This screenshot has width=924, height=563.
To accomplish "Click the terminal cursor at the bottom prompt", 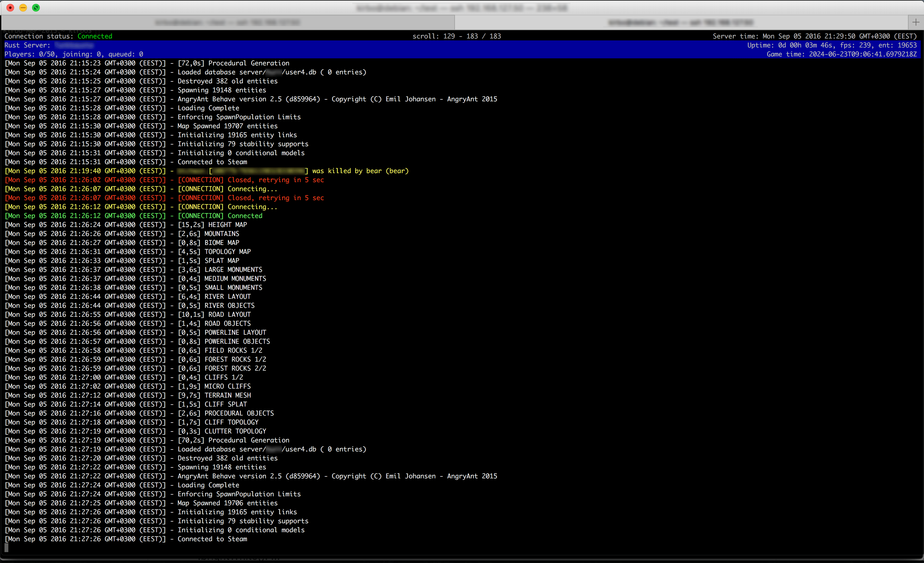I will pos(6,548).
